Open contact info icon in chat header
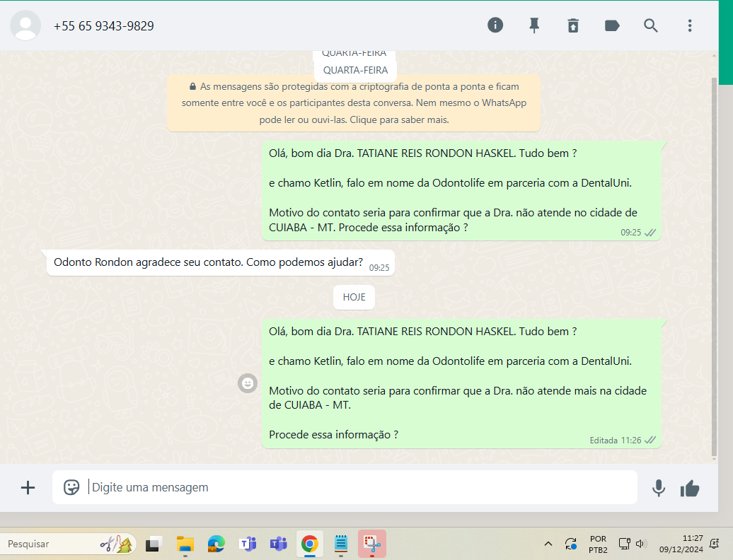733x560 pixels. coord(495,25)
